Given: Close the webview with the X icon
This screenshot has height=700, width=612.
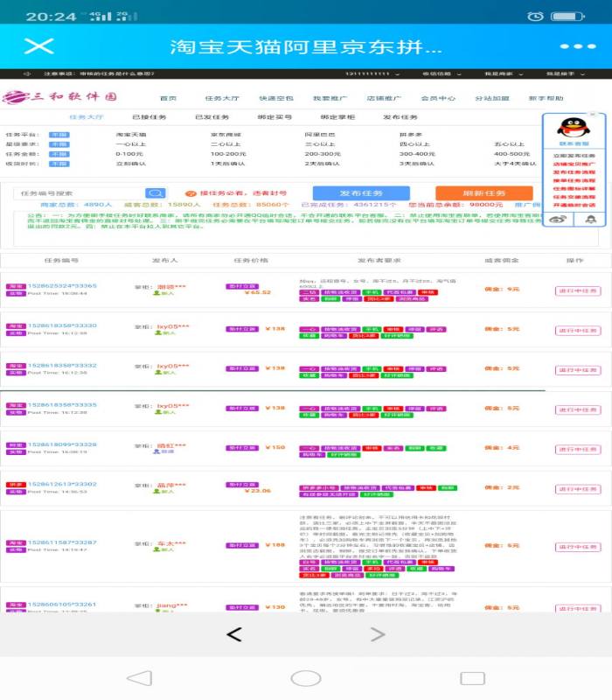Looking at the screenshot, I should pyautogui.click(x=38, y=46).
